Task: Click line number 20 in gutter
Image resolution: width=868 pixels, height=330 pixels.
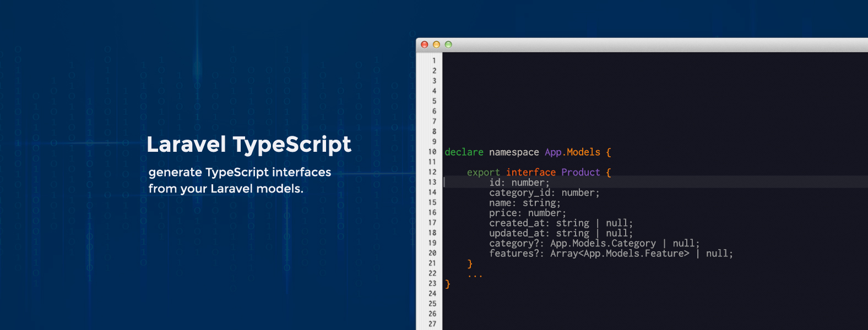Action: pyautogui.click(x=432, y=253)
